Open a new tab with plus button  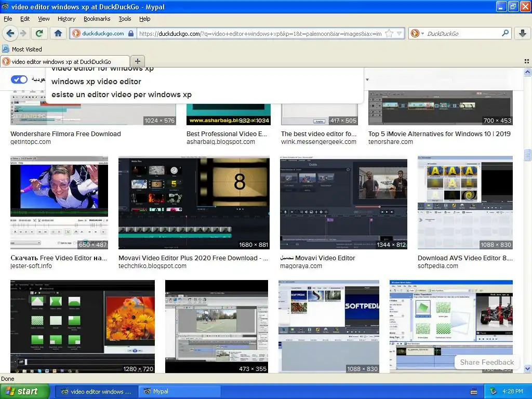(x=137, y=61)
